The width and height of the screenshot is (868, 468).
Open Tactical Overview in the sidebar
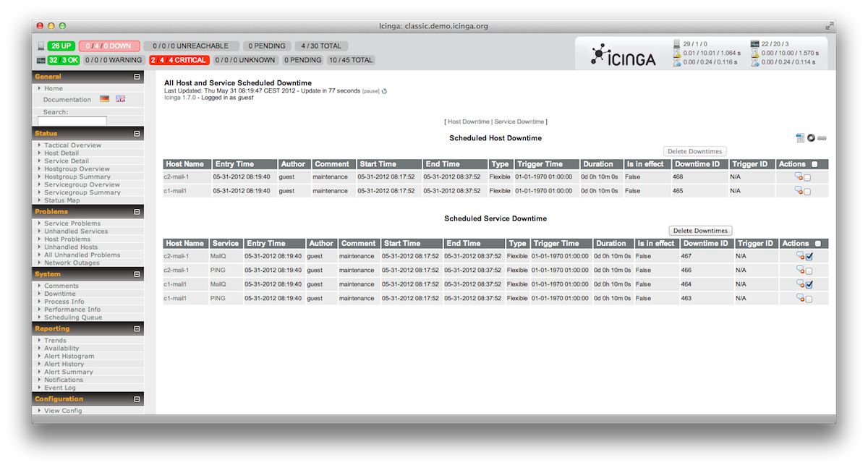[72, 145]
